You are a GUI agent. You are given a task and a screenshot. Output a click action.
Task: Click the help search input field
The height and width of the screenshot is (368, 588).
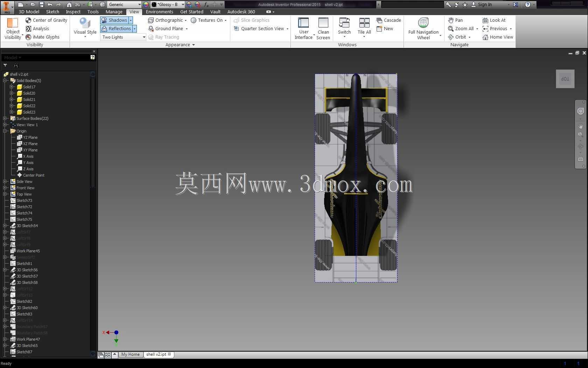[412, 5]
